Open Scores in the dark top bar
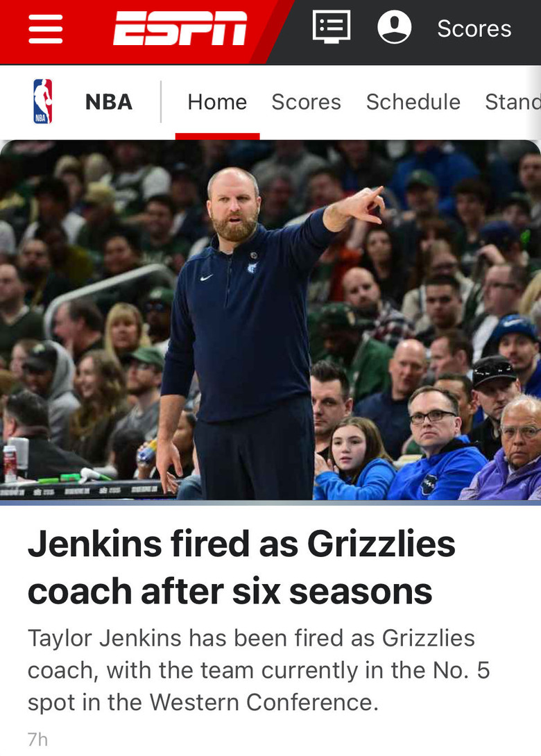 pyautogui.click(x=474, y=28)
